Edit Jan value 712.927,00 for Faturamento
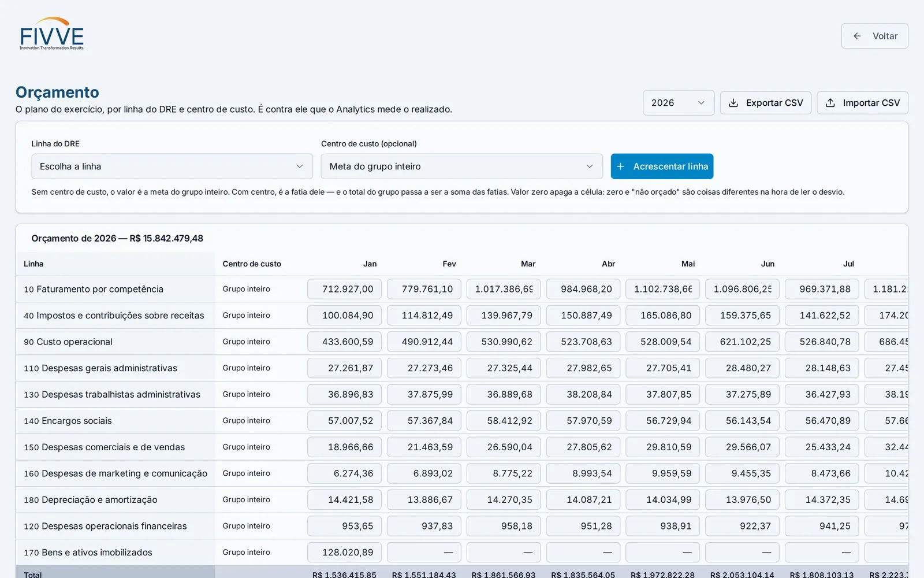The height and width of the screenshot is (578, 924). pyautogui.click(x=344, y=289)
